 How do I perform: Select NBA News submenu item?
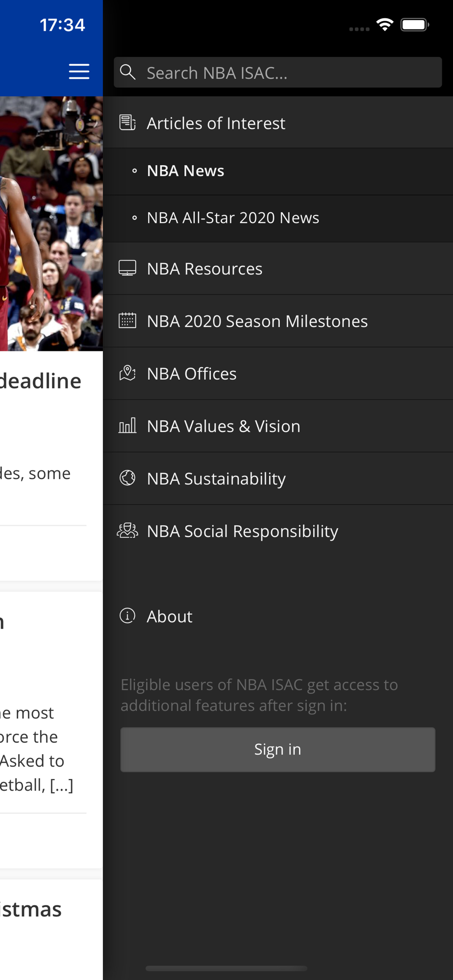click(x=278, y=171)
